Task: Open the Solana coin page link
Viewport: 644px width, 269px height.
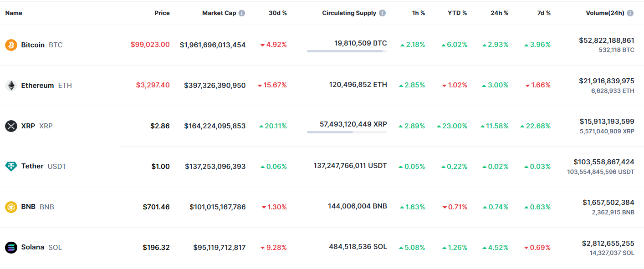Action: coord(32,247)
